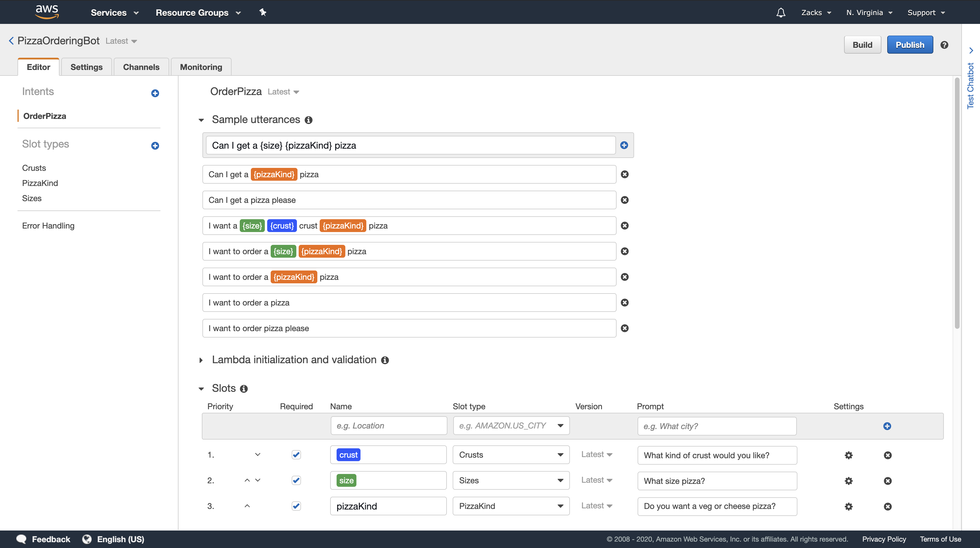Click the Build button
980x548 pixels.
pyautogui.click(x=862, y=45)
